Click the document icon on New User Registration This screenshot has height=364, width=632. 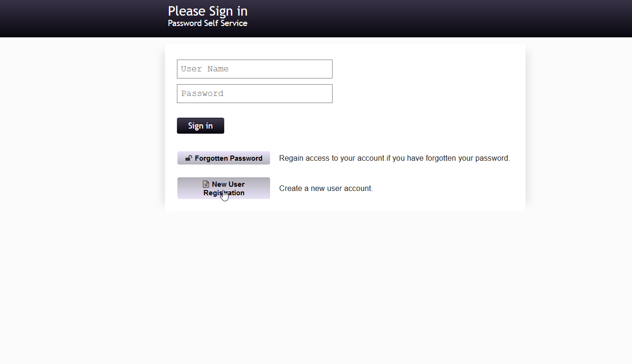206,184
